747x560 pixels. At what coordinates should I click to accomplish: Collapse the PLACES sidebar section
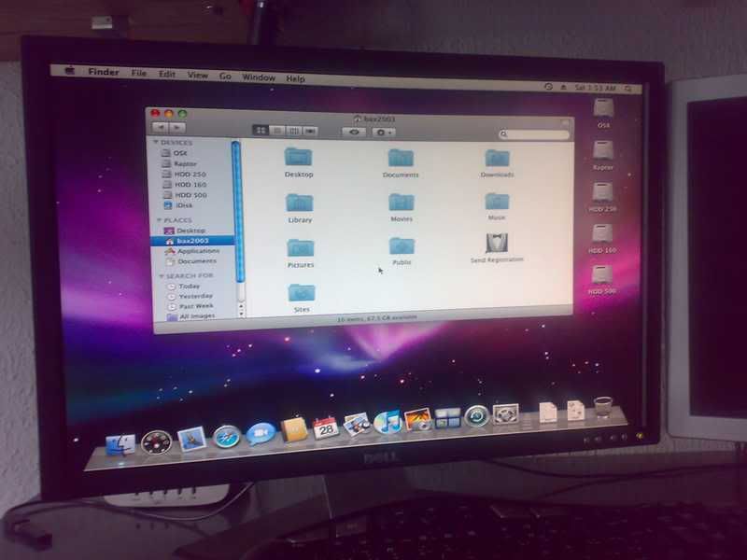tap(159, 219)
